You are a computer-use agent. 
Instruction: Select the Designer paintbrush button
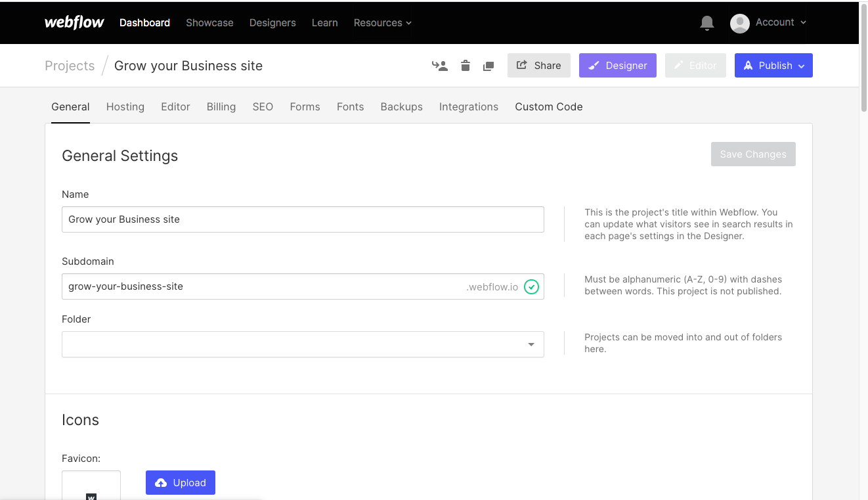pyautogui.click(x=617, y=65)
